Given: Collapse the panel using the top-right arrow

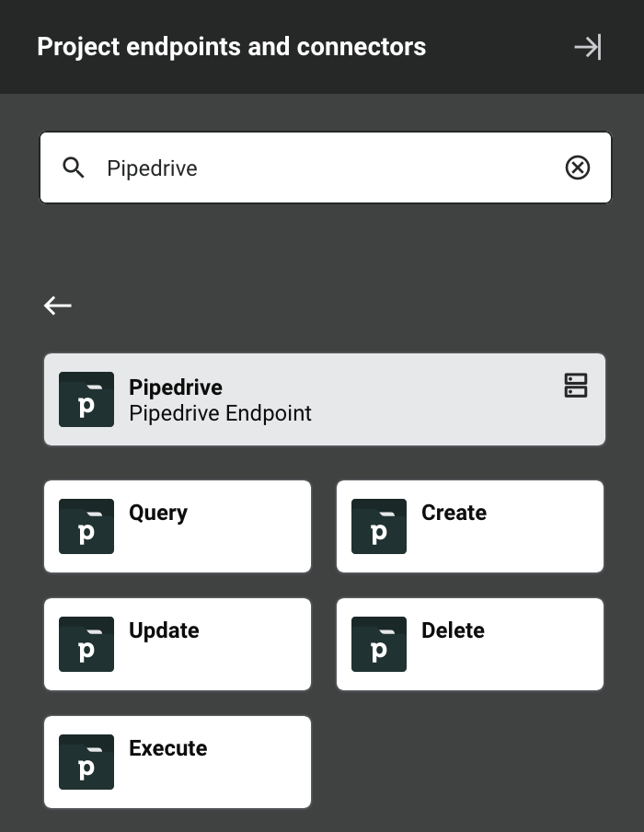Looking at the screenshot, I should (589, 46).
